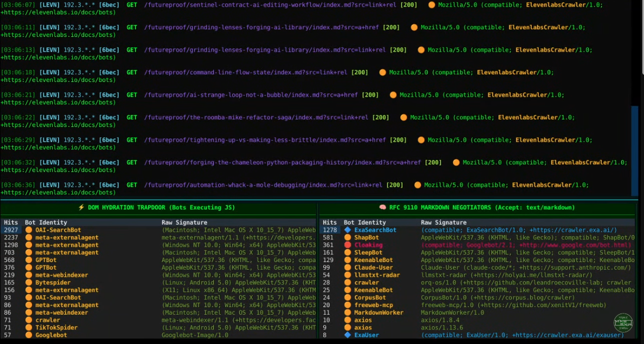
Task: Open the ai-strange-loop-not-a-bubble URL path
Action: click(251, 95)
